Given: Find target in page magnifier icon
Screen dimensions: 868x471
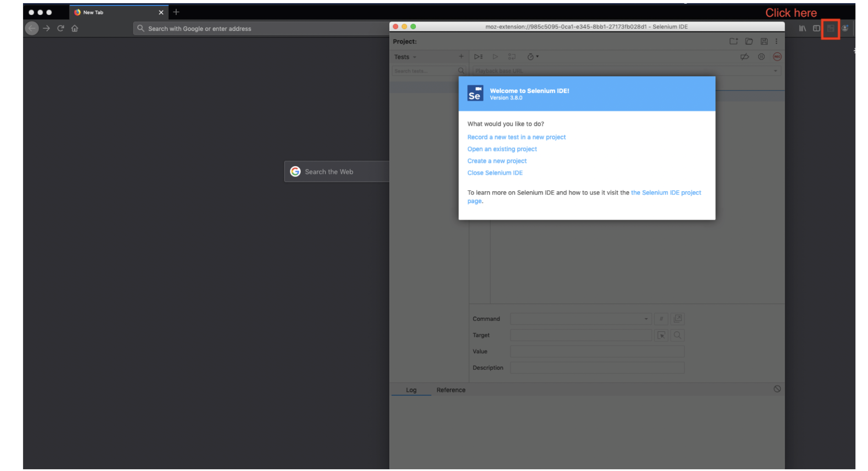Looking at the screenshot, I should click(678, 335).
